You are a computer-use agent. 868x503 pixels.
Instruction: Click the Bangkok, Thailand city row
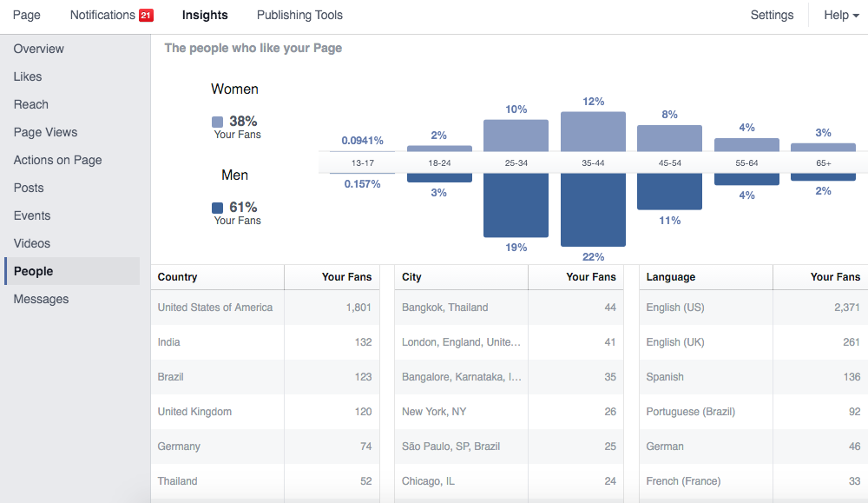[509, 308]
